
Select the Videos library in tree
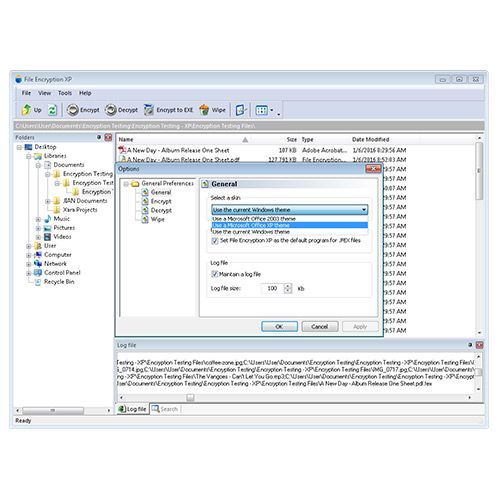[62, 237]
